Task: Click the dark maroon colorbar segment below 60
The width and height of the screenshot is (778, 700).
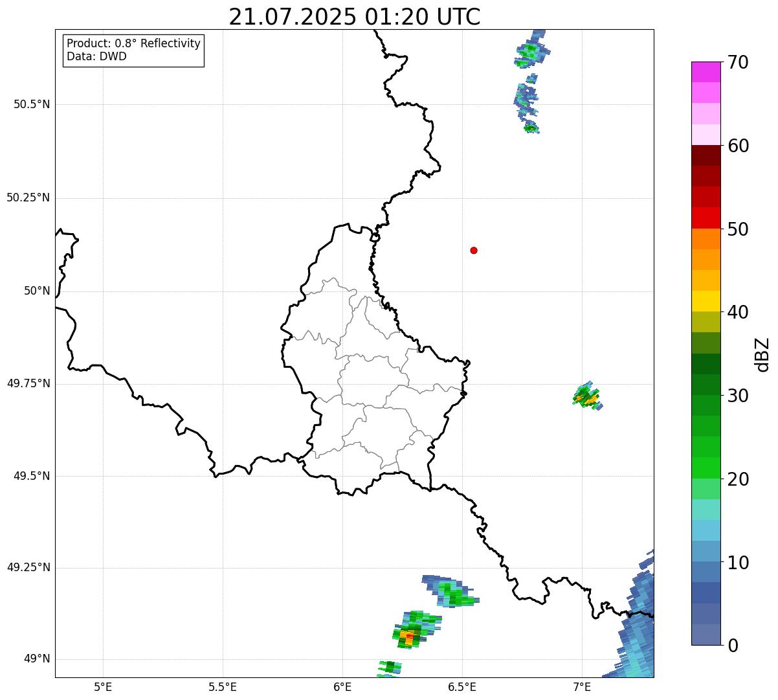Action: (706, 155)
